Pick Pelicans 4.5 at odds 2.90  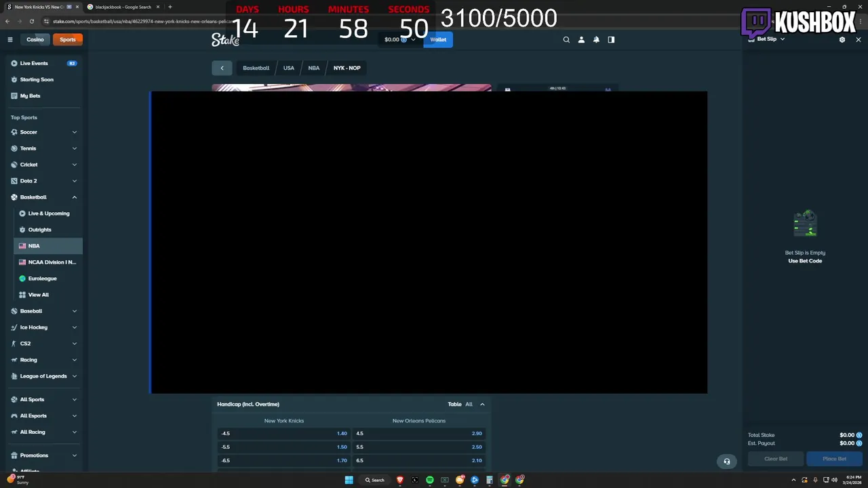[x=419, y=433]
